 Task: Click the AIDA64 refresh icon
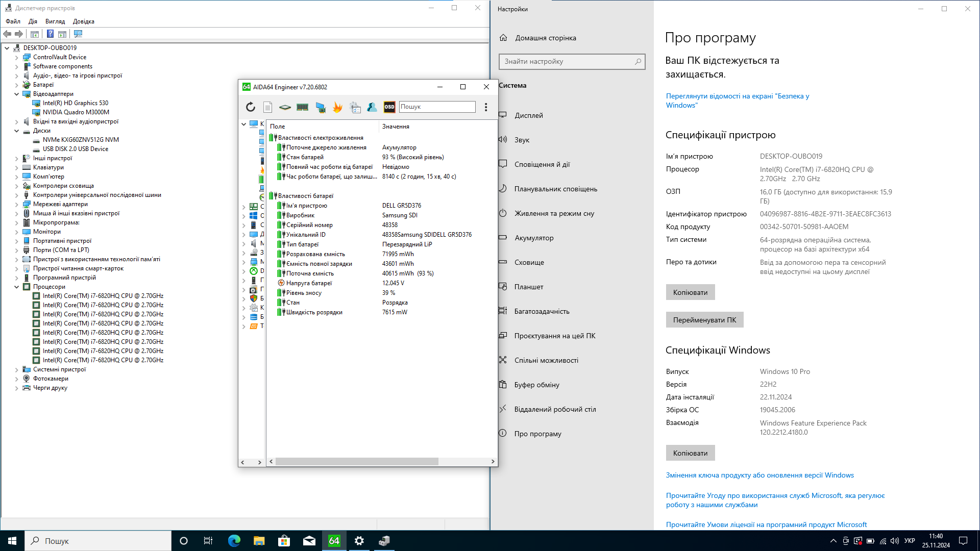(x=250, y=107)
